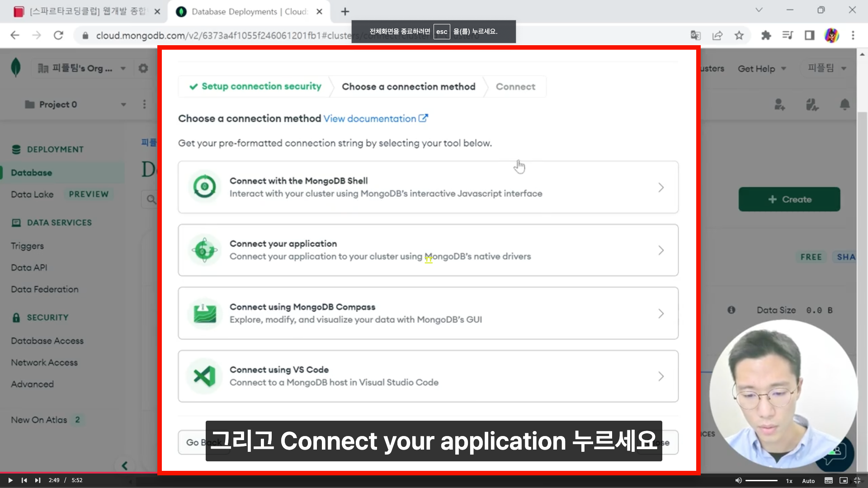Open Data Lake in sidebar
868x488 pixels.
click(x=32, y=194)
